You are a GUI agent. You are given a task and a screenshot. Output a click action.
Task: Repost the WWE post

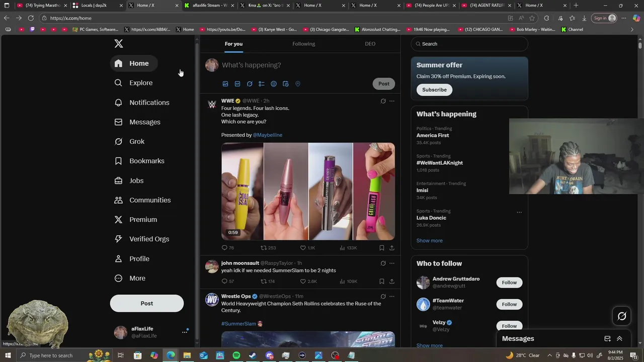click(x=268, y=248)
